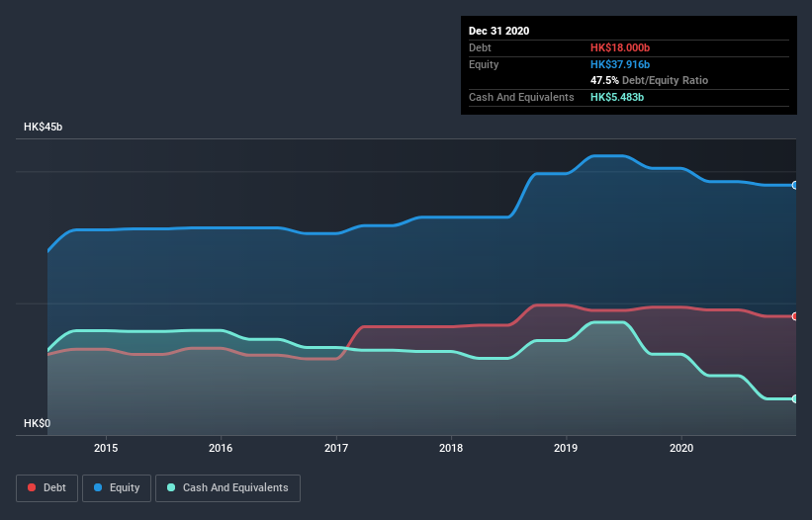Select the 2018 x-axis label
The image size is (812, 520).
pos(451,448)
